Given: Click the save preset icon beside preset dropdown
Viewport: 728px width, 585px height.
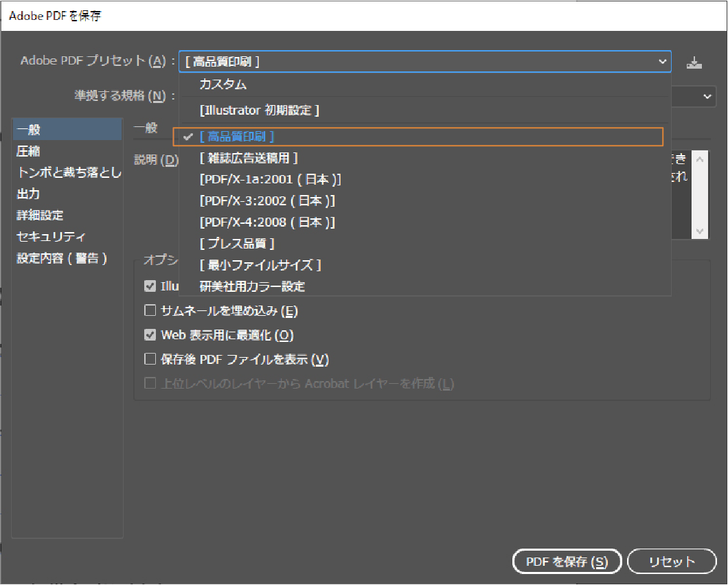Looking at the screenshot, I should (694, 62).
